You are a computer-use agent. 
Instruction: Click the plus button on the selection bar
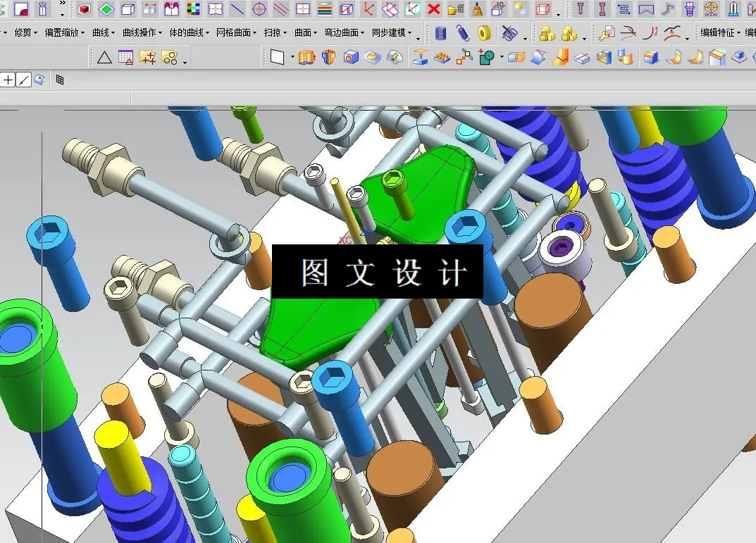tap(6, 80)
